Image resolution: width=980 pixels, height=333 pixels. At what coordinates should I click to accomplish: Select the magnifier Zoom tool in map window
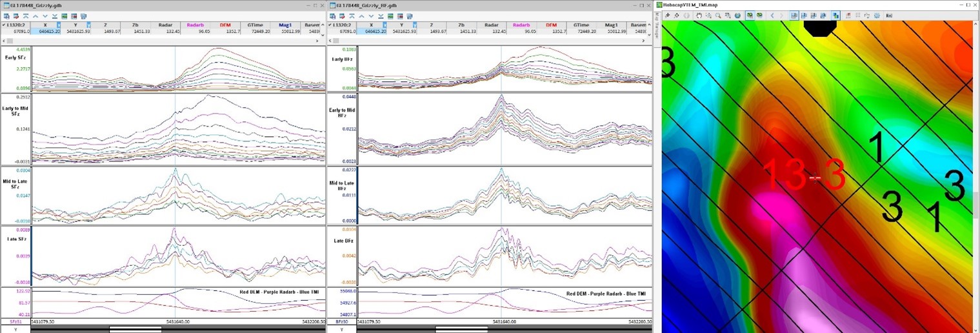[718, 15]
